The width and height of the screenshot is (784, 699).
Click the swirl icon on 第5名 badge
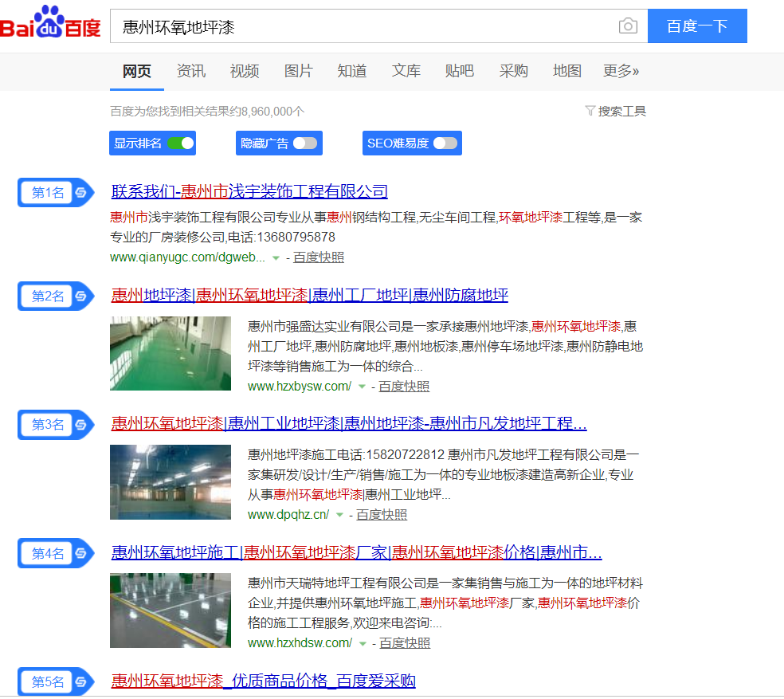point(81,681)
